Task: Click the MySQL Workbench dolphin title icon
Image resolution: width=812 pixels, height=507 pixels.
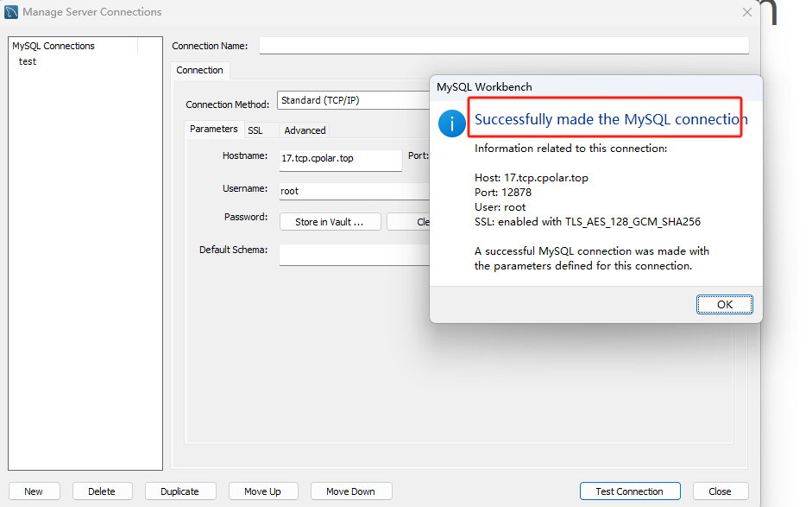Action: [x=11, y=12]
